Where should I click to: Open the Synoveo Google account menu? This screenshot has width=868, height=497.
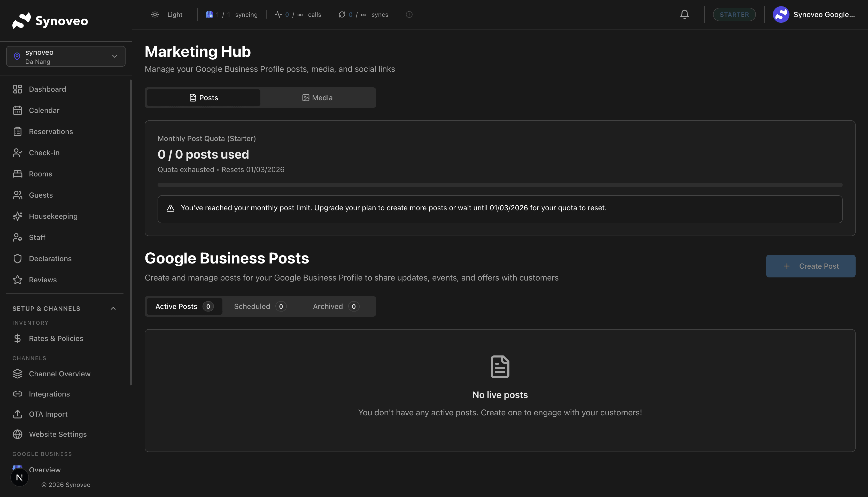coord(816,14)
